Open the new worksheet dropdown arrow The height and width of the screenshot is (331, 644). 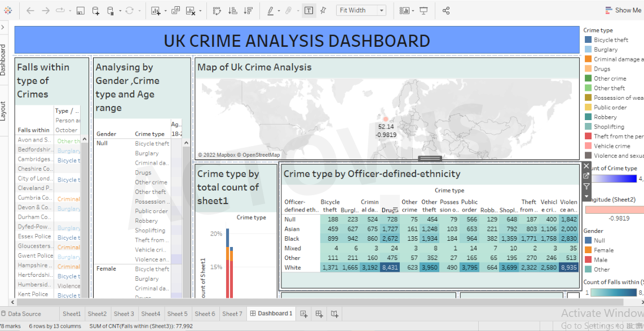click(166, 11)
